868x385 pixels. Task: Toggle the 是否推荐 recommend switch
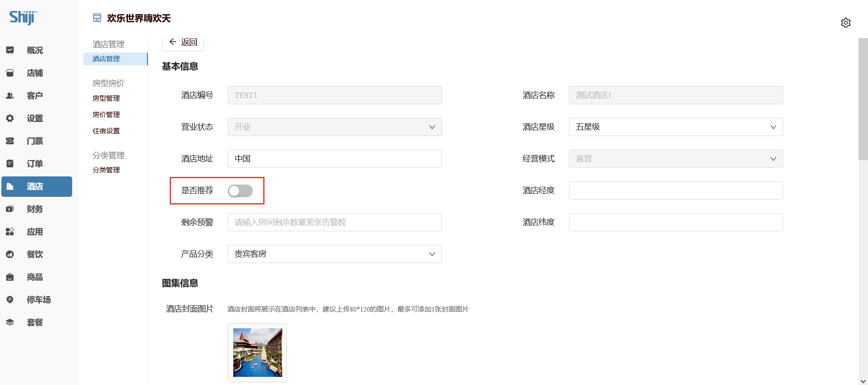tap(240, 191)
